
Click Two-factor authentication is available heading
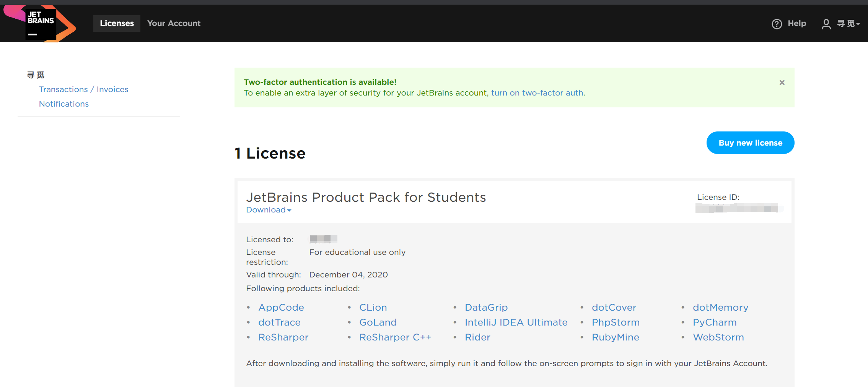pos(320,82)
